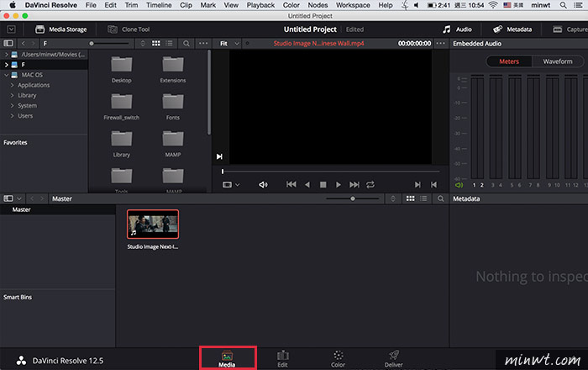Collapse the MAC OS volume
Viewport: 588px width, 370px height.
pos(7,75)
